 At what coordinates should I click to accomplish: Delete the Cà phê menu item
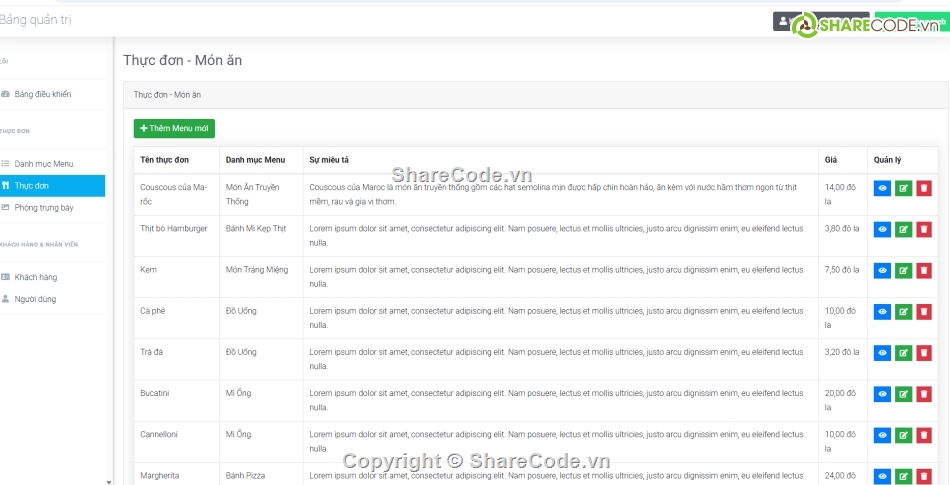tap(924, 312)
